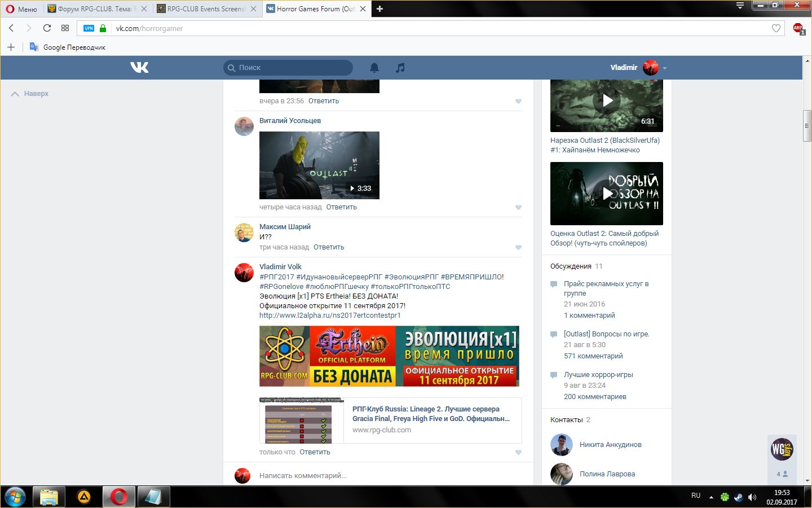Open the WG keys chat bubble

tap(782, 449)
